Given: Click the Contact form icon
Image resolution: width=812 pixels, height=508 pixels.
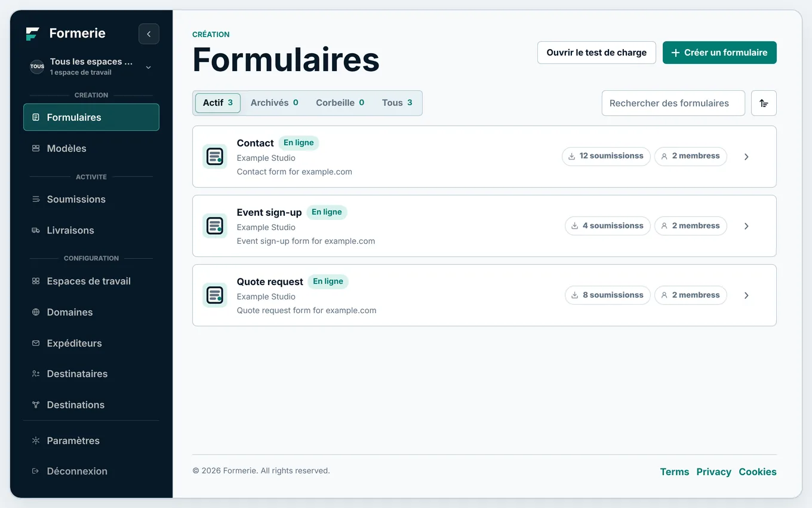Looking at the screenshot, I should click(x=215, y=157).
